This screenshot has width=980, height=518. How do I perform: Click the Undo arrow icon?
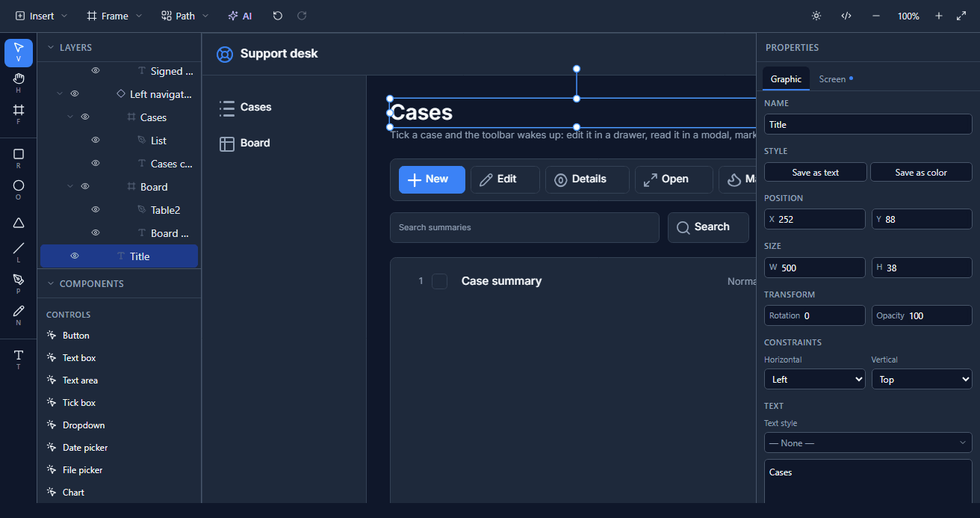[x=278, y=16]
